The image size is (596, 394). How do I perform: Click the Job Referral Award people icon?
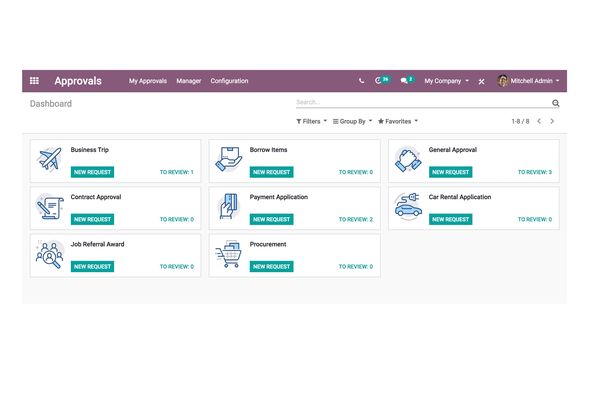pyautogui.click(x=49, y=253)
